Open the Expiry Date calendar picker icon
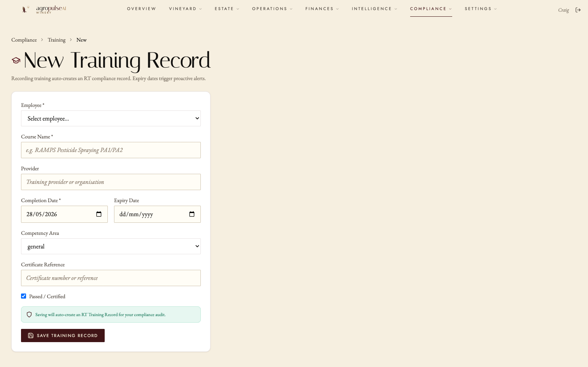588x367 pixels. [x=192, y=214]
